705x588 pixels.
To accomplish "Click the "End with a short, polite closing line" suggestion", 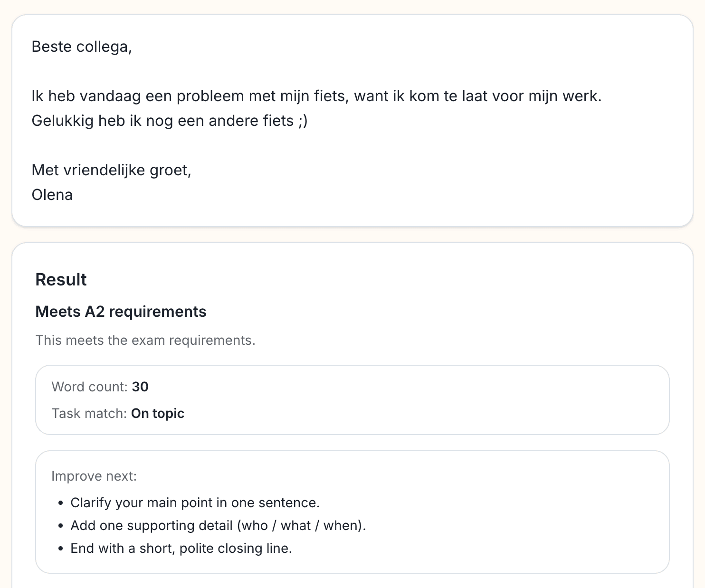I will (181, 548).
